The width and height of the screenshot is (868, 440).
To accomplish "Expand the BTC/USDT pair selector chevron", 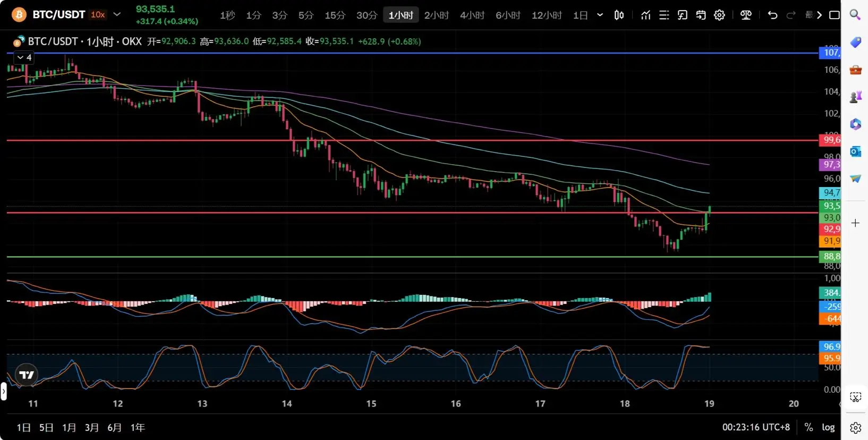I will 117,14.
